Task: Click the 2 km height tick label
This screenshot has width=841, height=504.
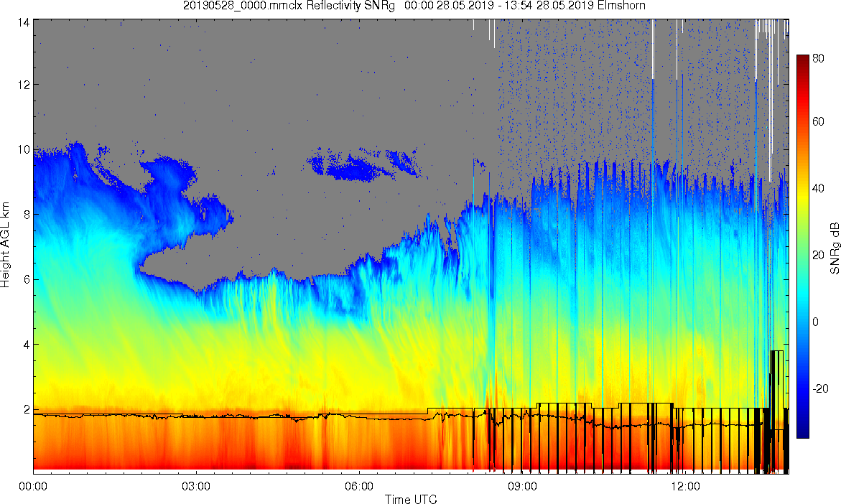Action: [27, 410]
